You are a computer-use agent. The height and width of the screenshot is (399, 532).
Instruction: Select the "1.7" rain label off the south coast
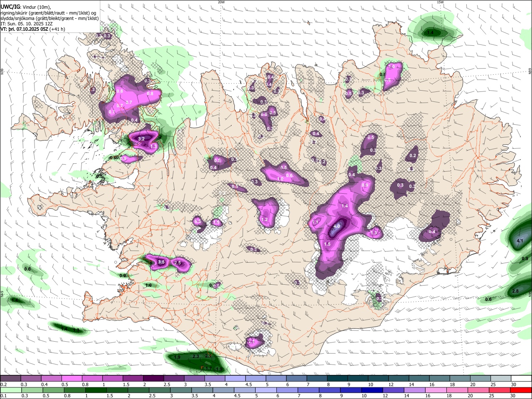(x=209, y=369)
